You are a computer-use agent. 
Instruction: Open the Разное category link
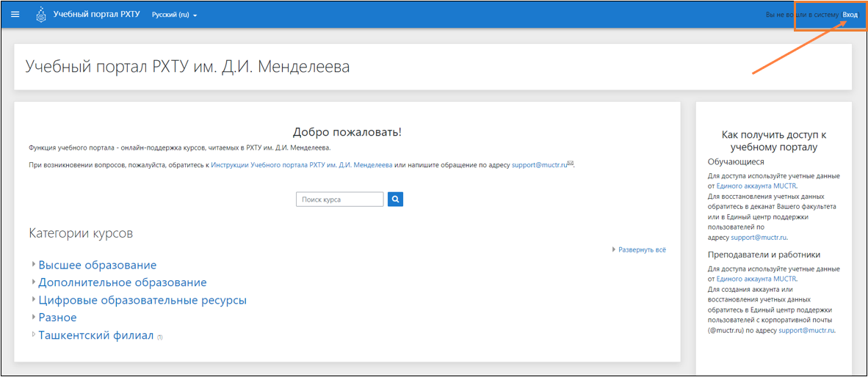pos(57,318)
